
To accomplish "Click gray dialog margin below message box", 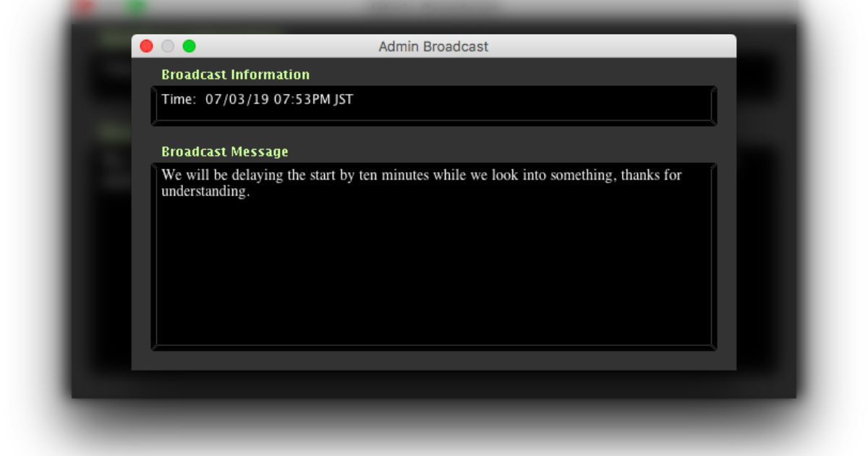I will pos(434,360).
